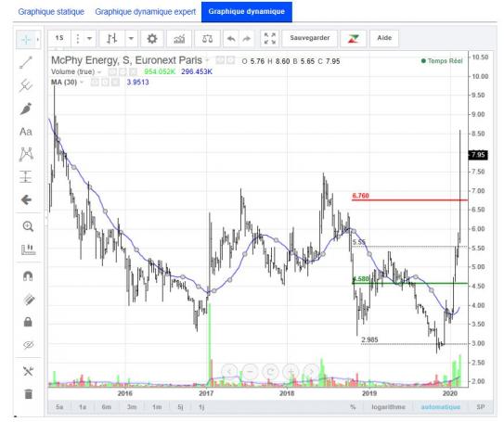This screenshot has height=422, width=504.
Task: Open the bar style dropdown arrow
Action: coord(131,39)
